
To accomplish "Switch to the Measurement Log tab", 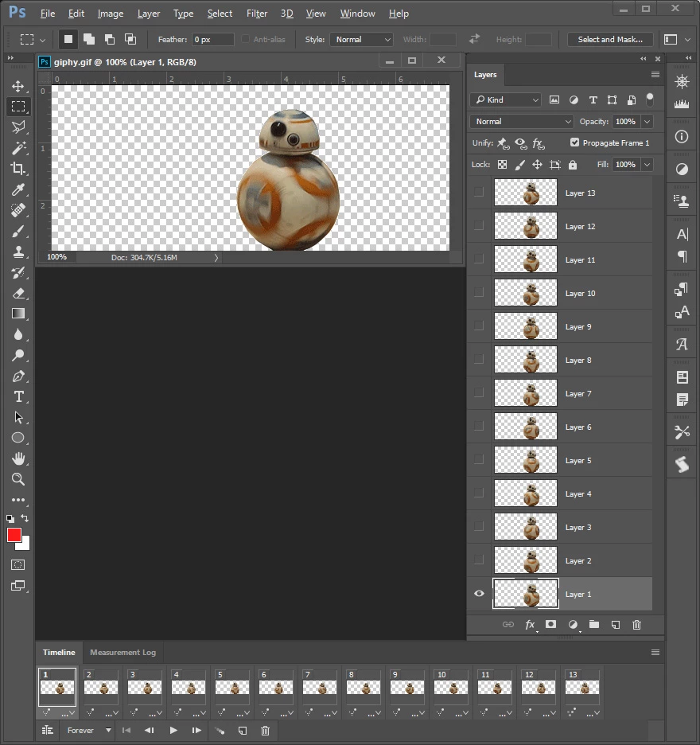I will [x=123, y=653].
